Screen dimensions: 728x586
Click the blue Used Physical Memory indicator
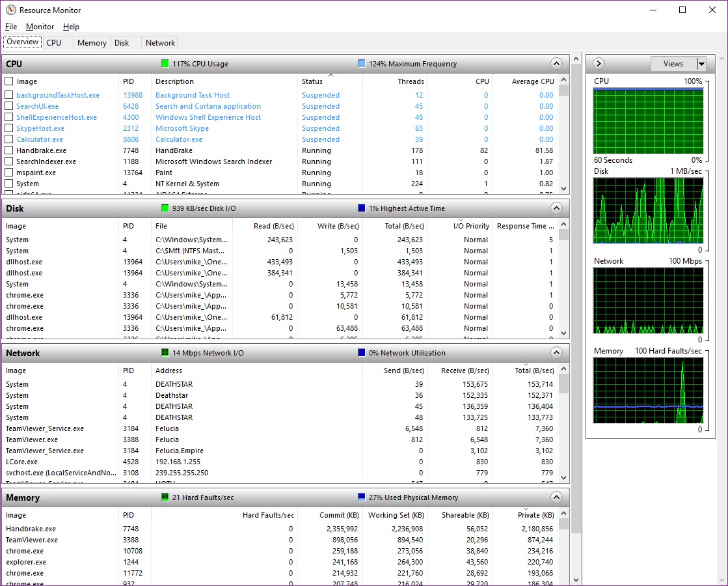coord(362,497)
